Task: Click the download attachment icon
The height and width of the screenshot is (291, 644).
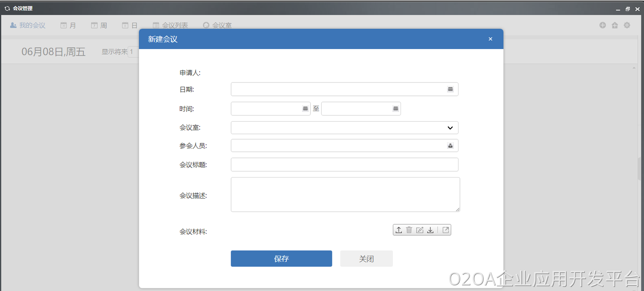Action: (430, 230)
